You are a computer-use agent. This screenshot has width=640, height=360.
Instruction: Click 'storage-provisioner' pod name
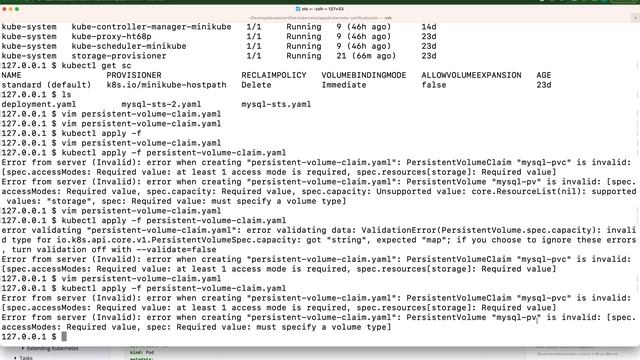coord(119,56)
